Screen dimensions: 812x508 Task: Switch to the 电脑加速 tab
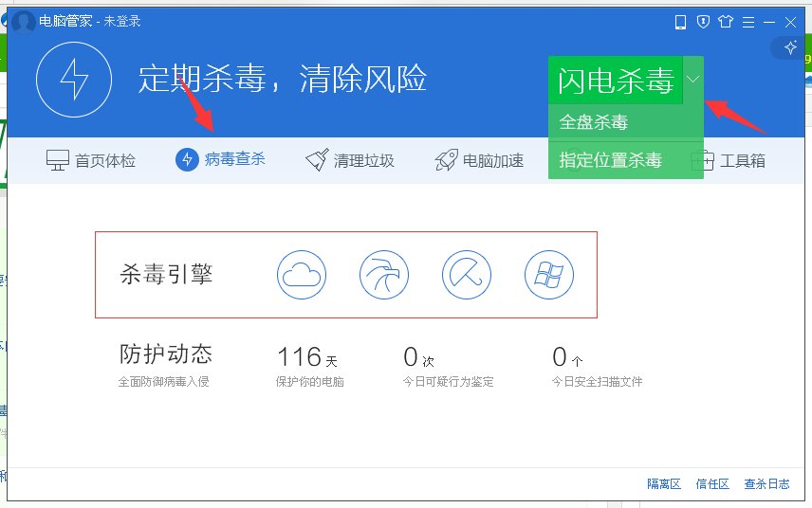pyautogui.click(x=479, y=160)
